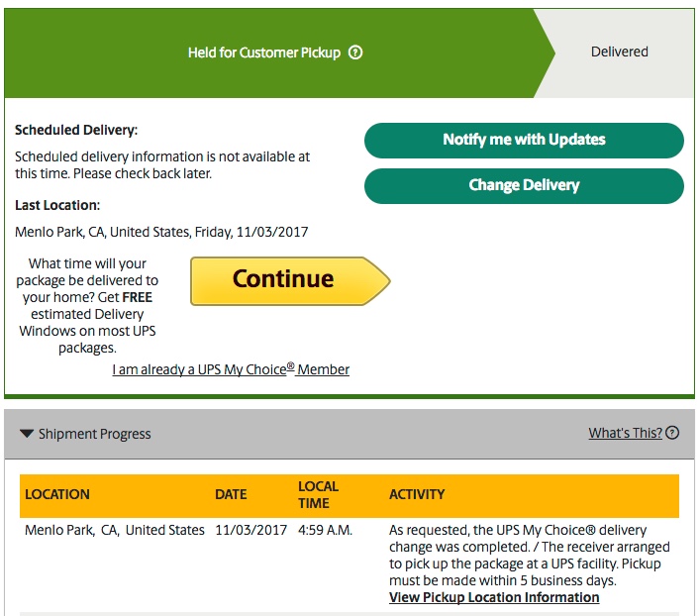Click the 11/03/2017 date cell in table
700x616 pixels.
pyautogui.click(x=250, y=530)
